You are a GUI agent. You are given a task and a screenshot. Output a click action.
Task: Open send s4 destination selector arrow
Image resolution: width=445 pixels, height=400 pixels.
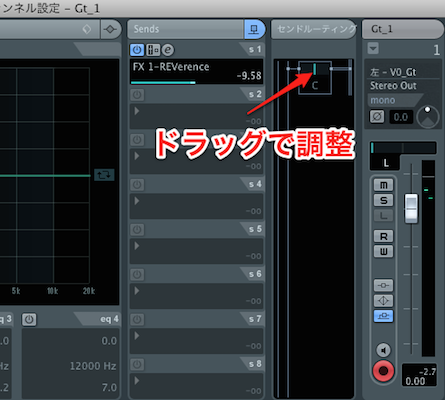coord(136,201)
